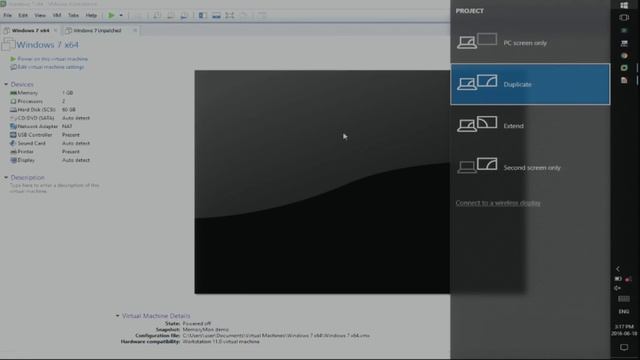This screenshot has height=360, width=640.
Task: Open the power options dropdown arrow
Action: tap(121, 16)
